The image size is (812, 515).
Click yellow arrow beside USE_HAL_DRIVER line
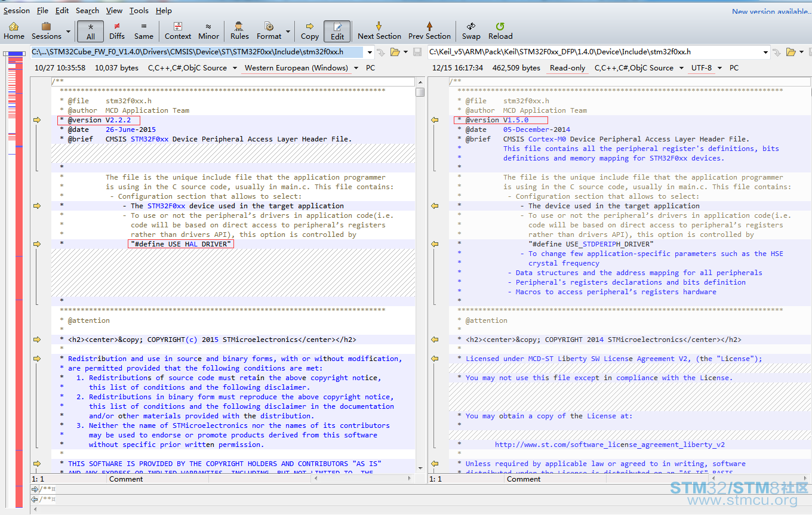37,244
